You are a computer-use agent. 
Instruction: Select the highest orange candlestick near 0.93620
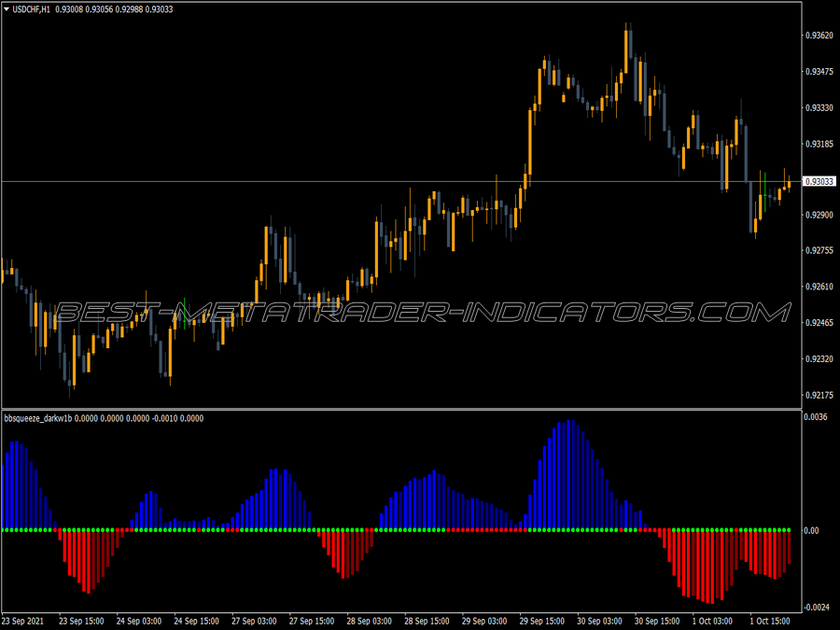click(625, 51)
